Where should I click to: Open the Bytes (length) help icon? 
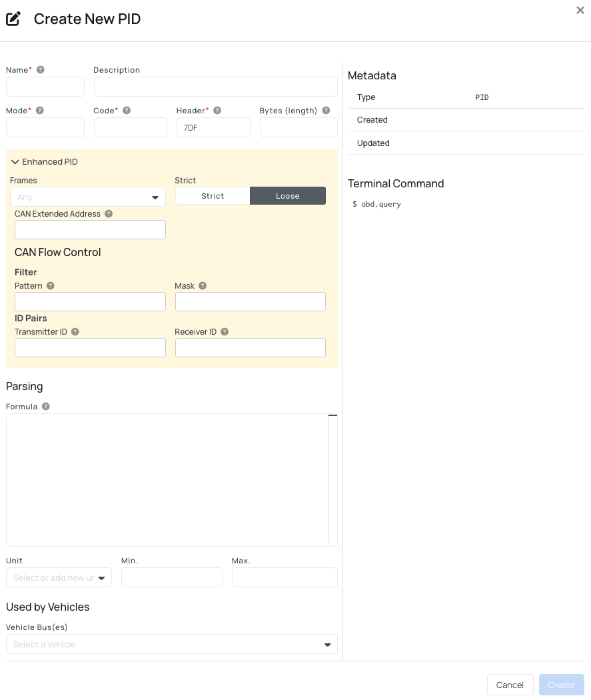coord(326,110)
